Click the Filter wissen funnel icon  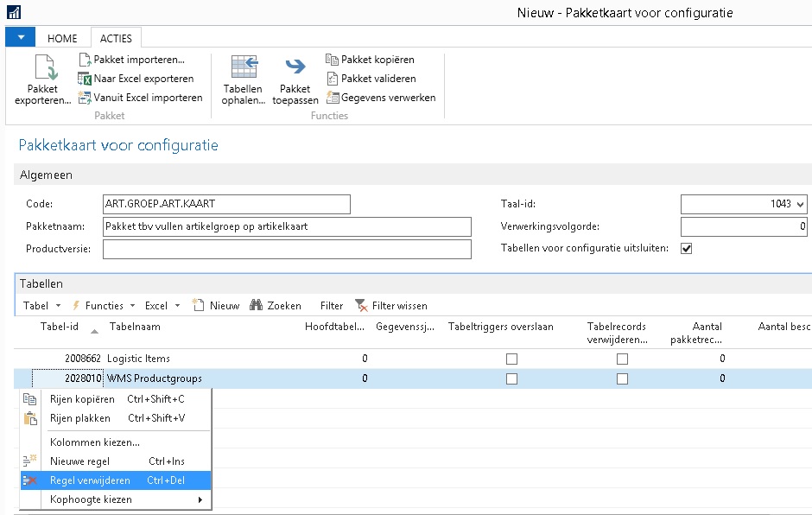(361, 306)
